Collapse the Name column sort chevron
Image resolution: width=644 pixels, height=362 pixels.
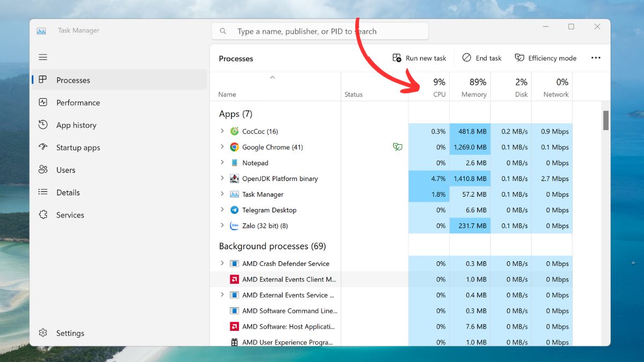(x=273, y=78)
